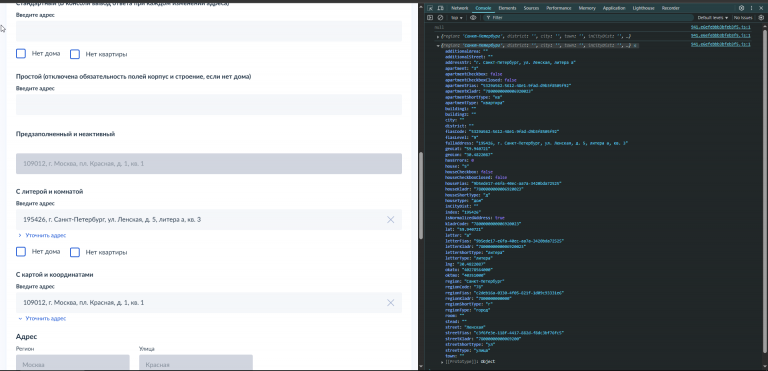Open the Application tab

tap(614, 8)
